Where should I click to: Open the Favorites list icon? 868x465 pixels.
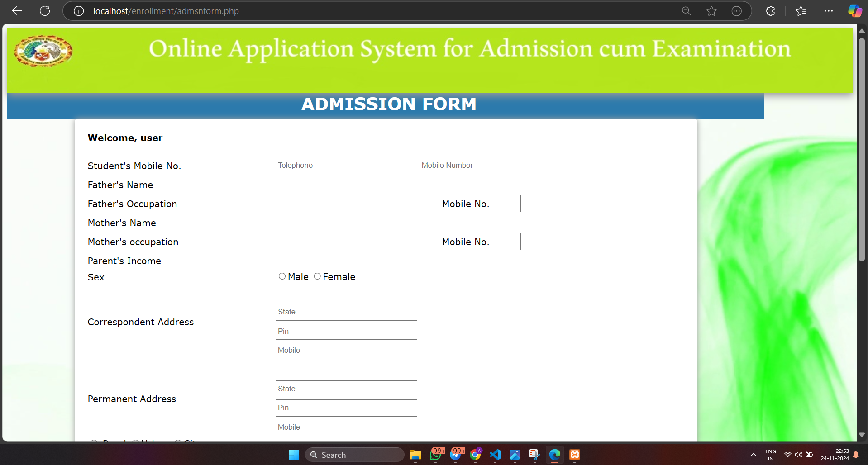pyautogui.click(x=801, y=11)
